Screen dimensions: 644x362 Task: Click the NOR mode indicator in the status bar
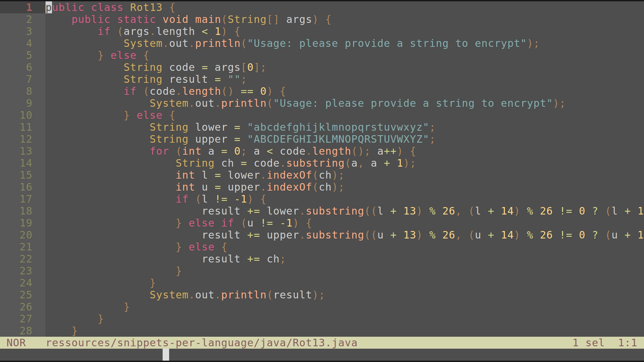point(17,343)
